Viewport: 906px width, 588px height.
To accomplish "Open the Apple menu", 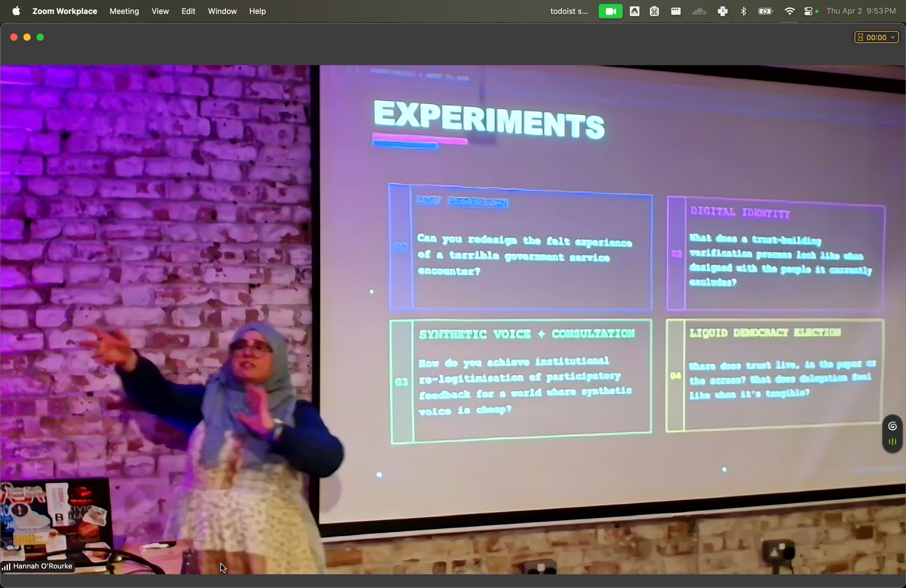I will coord(16,11).
